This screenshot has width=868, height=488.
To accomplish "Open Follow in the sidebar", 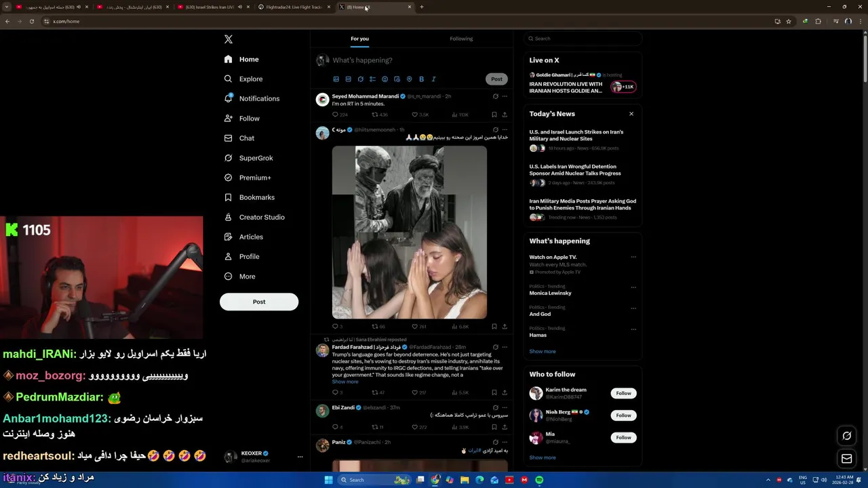I will coord(242,119).
